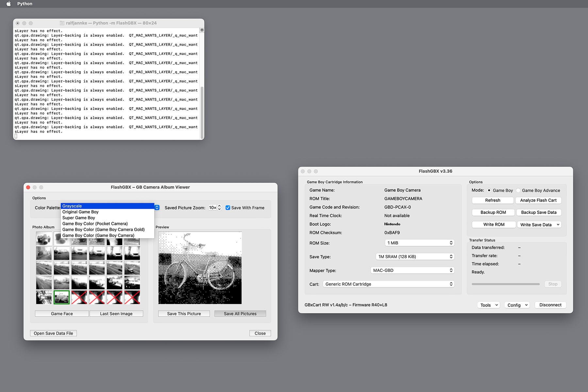Uncheck the Save With Frame checkbox
This screenshot has width=588, height=392.
pyautogui.click(x=228, y=208)
